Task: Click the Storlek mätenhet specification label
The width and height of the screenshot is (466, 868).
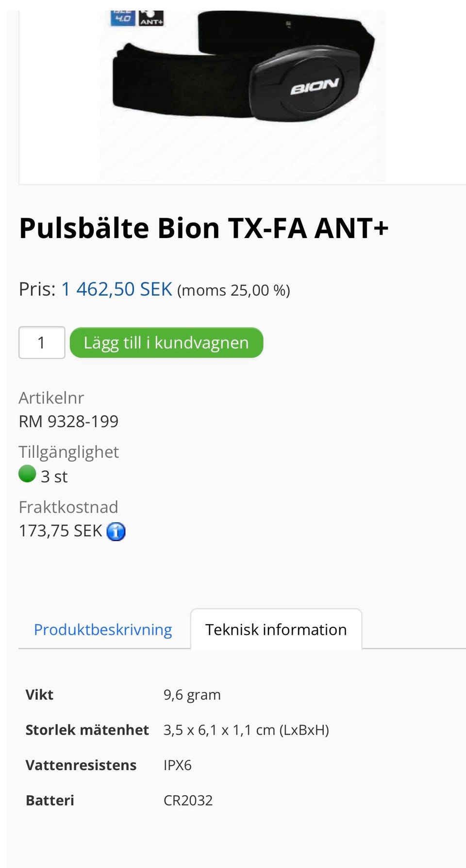Action: click(x=87, y=730)
